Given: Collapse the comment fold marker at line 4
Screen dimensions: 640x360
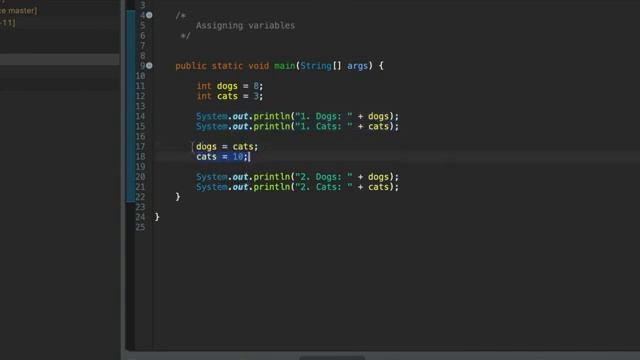Looking at the screenshot, I should tap(149, 16).
